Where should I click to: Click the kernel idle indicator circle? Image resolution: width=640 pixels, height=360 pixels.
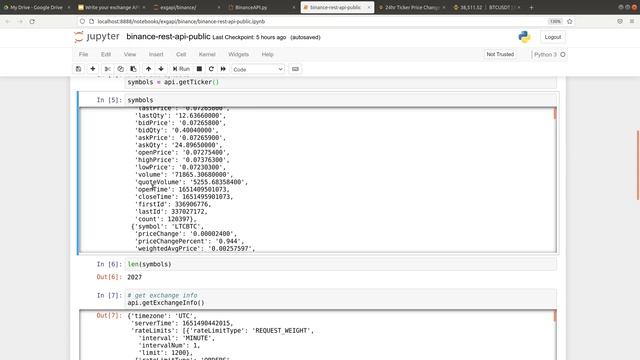pyautogui.click(x=563, y=54)
